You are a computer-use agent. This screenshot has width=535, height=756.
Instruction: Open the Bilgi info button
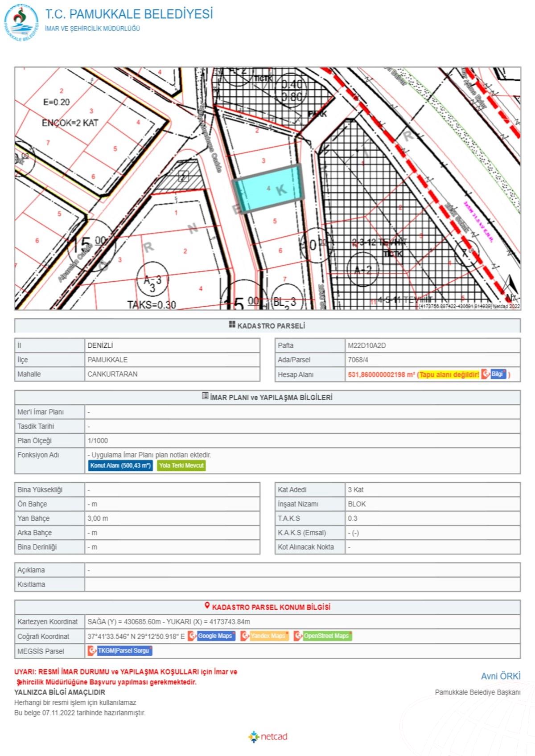pos(494,374)
